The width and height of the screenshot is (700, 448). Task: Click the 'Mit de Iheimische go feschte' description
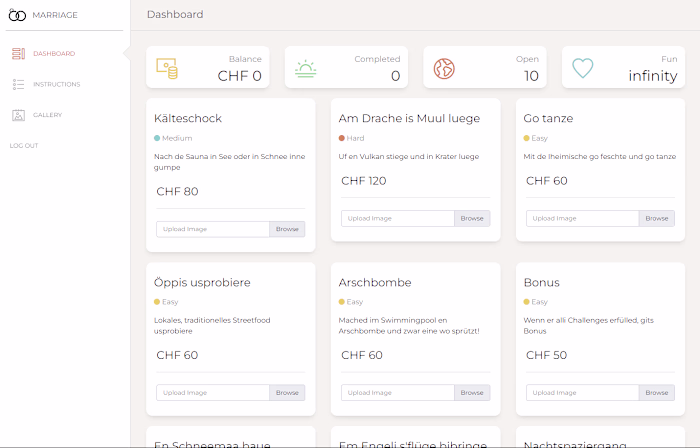pos(600,157)
